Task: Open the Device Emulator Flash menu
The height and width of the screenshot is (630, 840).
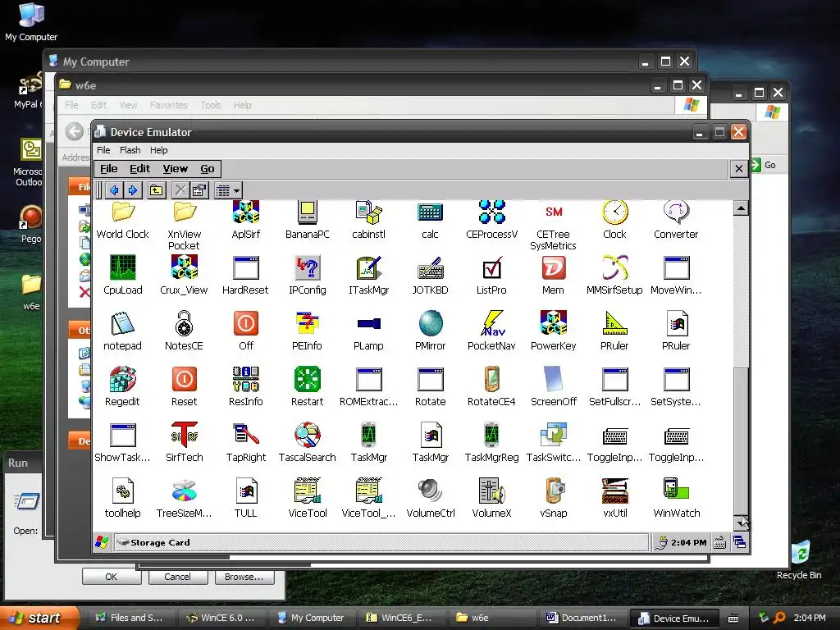Action: pos(130,151)
